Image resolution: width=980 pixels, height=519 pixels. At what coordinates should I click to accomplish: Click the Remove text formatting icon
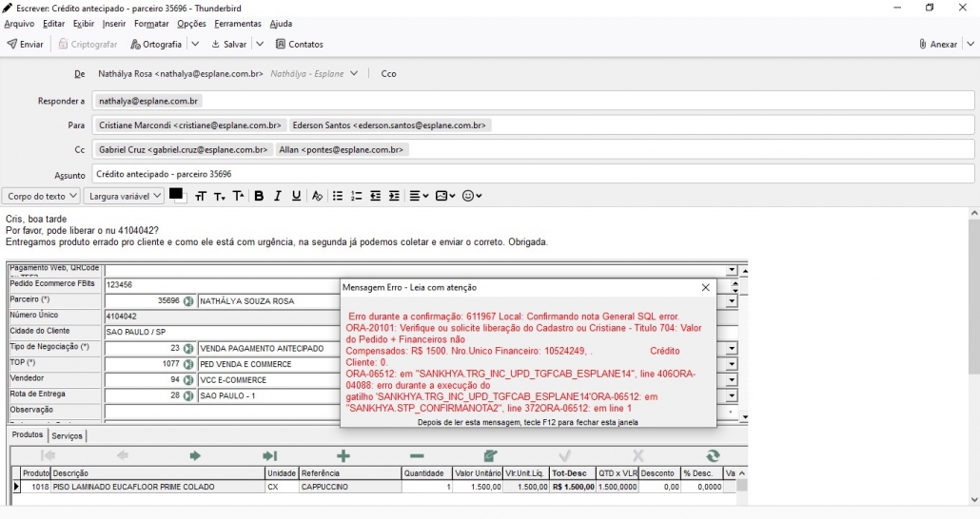coord(317,196)
